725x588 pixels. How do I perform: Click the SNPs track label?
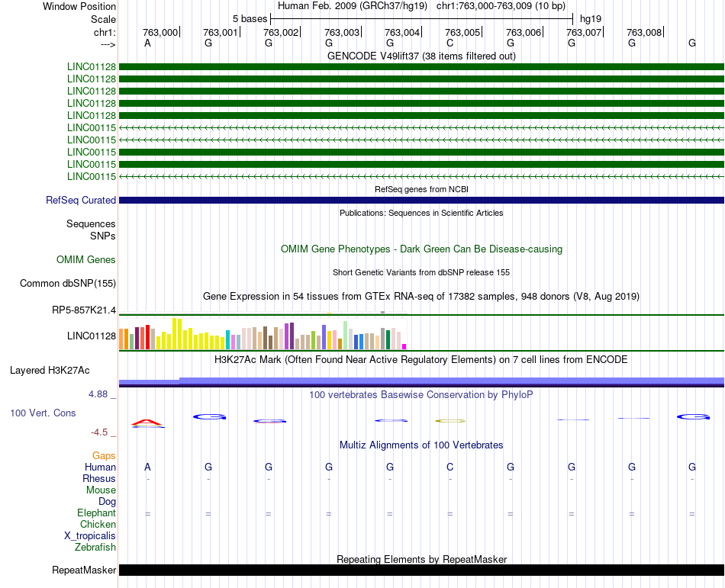tap(103, 236)
